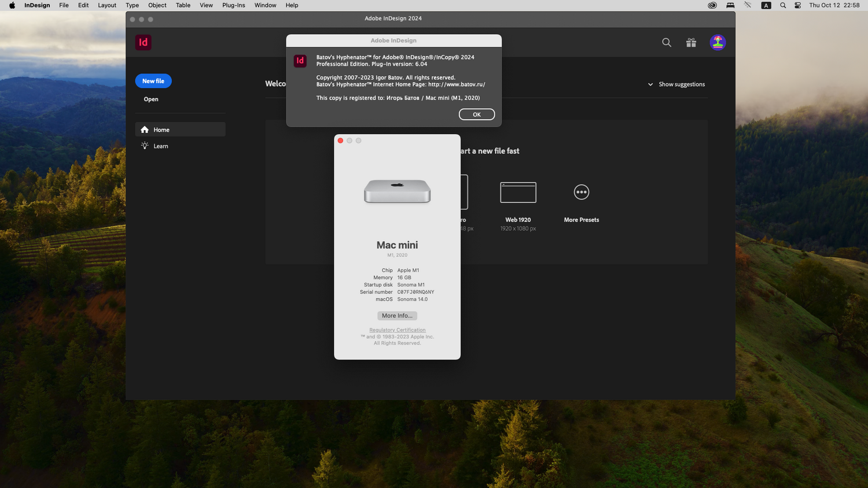Click the Hyphenator copyright line
Screen dimensions: 868x488
[x=386, y=77]
